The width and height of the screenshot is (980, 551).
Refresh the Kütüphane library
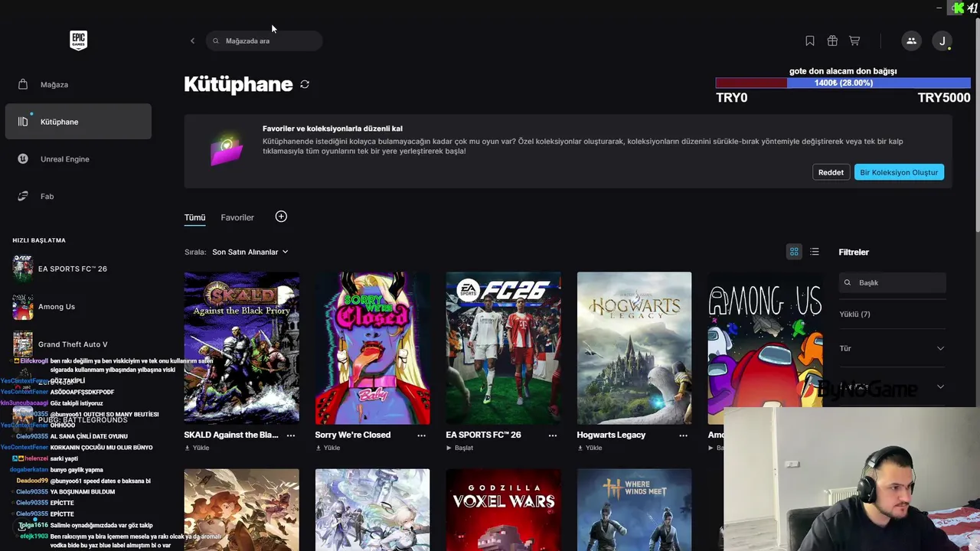(305, 84)
